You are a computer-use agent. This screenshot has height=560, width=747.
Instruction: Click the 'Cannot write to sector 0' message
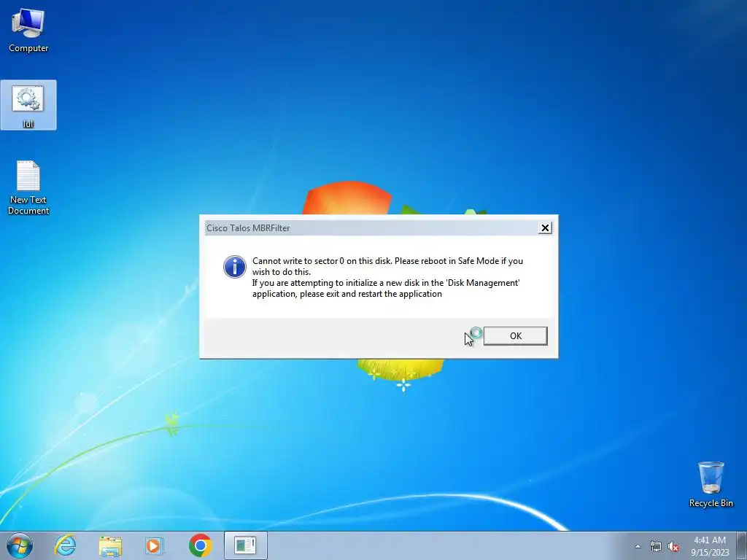point(387,277)
